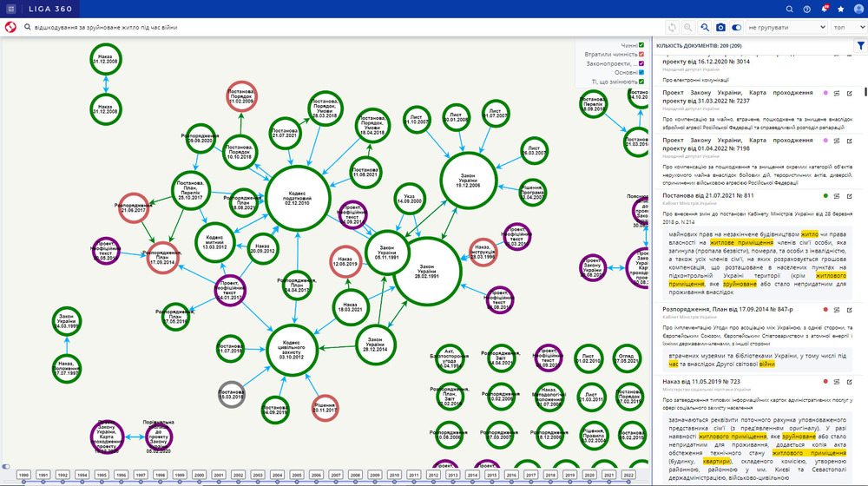Click the 2018 timeline year marker
Viewport: 868px width, 486px height.
[x=550, y=475]
